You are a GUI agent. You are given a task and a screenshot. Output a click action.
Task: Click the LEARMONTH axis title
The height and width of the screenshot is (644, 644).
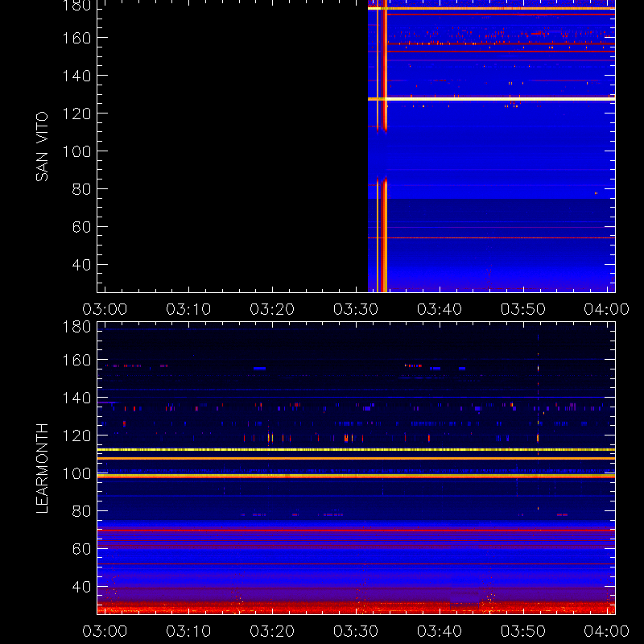click(42, 469)
